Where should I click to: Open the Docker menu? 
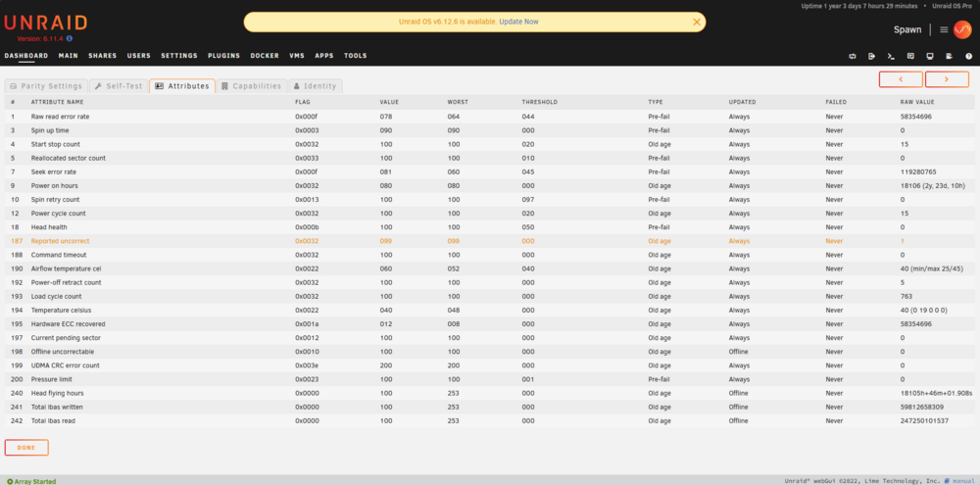click(x=265, y=56)
